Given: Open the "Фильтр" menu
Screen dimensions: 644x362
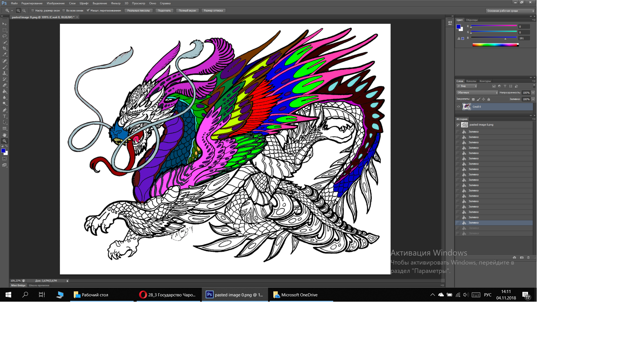Looking at the screenshot, I should 116,3.
